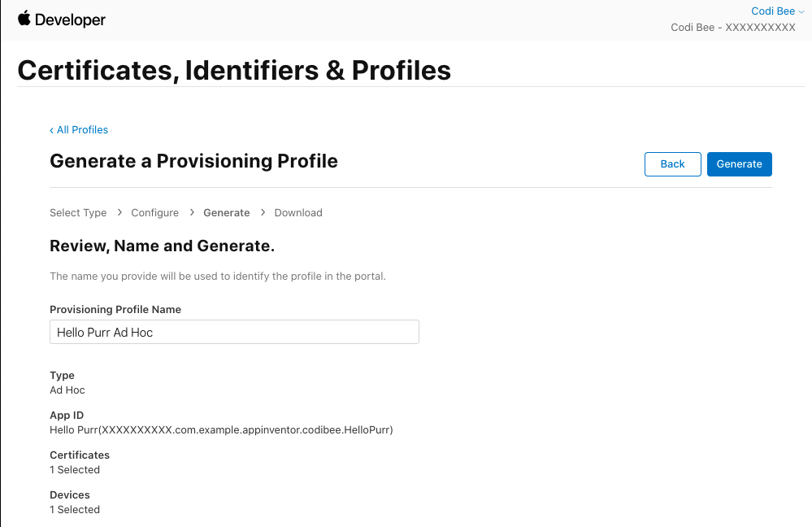812x527 pixels.
Task: Click '1 Selected' under Certificates
Action: [75, 470]
